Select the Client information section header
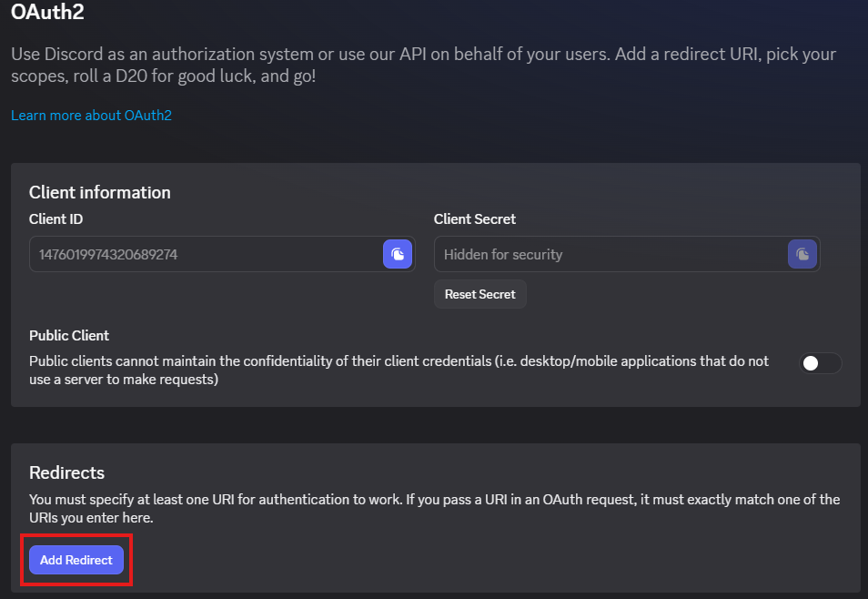868x599 pixels. (99, 192)
